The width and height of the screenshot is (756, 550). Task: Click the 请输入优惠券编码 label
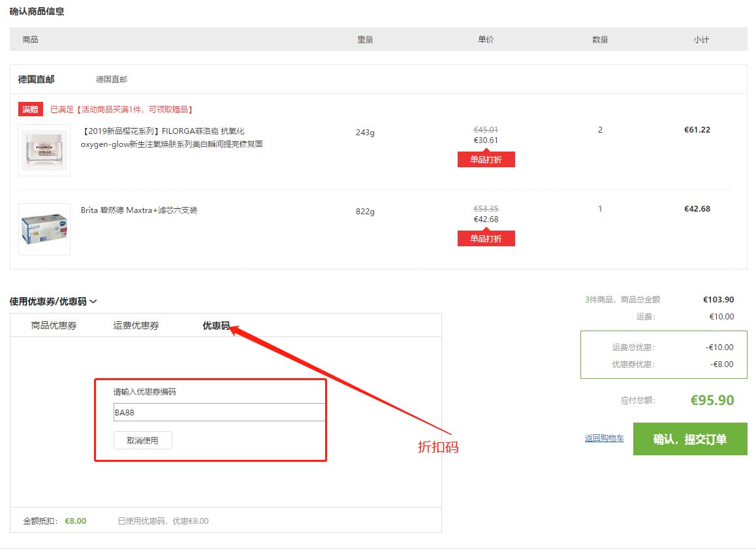(x=145, y=392)
